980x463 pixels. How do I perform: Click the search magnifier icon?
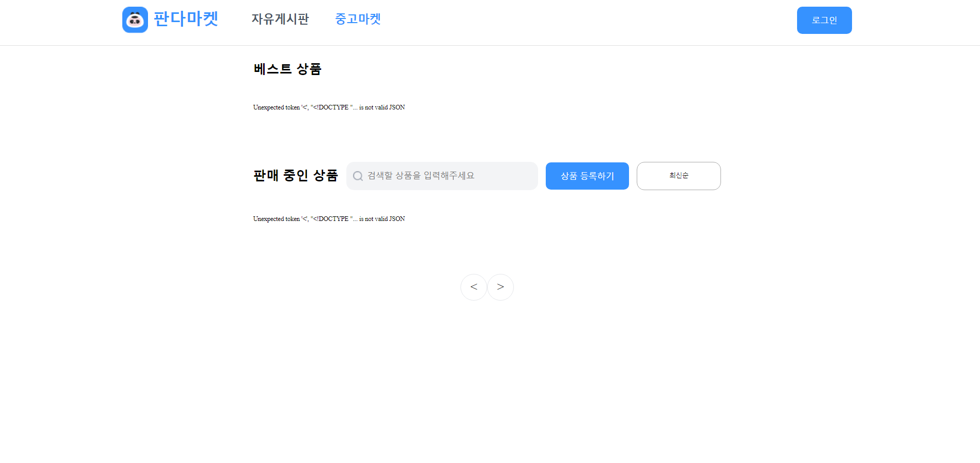(358, 176)
